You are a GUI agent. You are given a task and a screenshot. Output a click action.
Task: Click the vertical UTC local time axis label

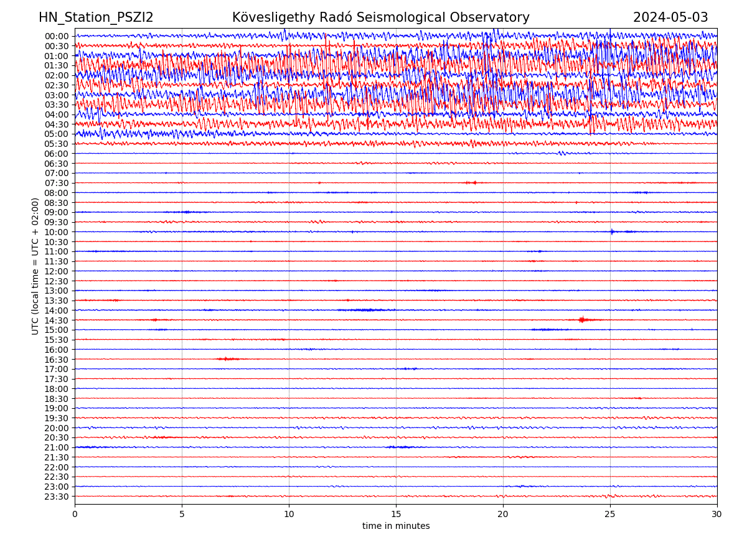[x=36, y=266]
